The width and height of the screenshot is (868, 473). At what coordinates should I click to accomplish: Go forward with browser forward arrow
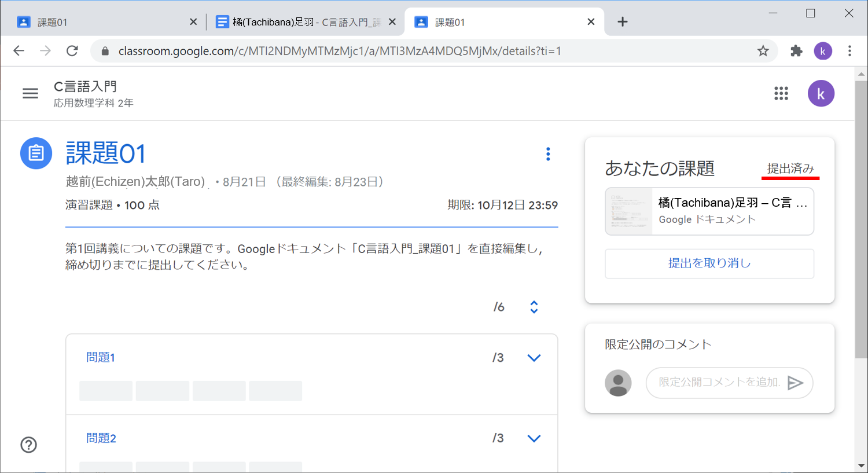pyautogui.click(x=45, y=51)
